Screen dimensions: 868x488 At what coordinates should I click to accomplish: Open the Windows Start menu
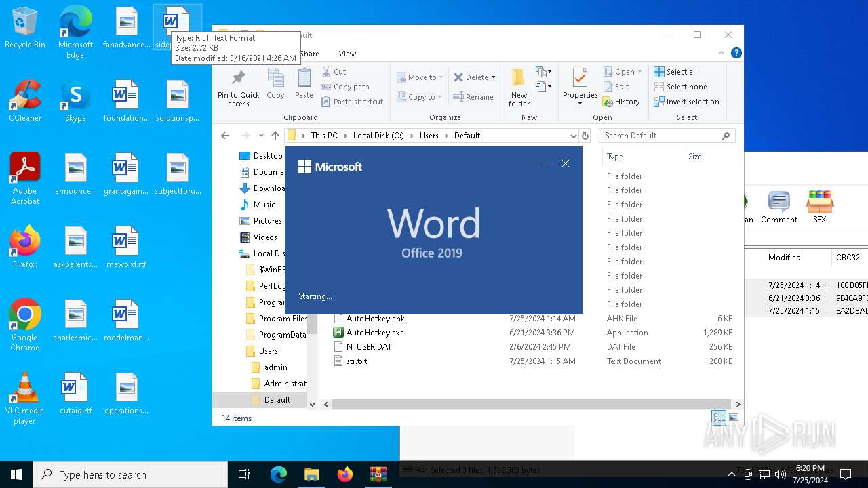pos(16,474)
